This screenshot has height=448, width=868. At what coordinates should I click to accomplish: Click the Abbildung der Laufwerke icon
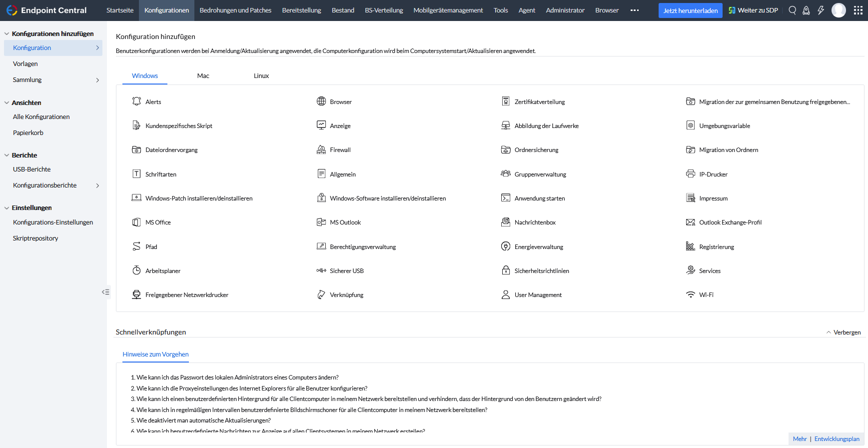click(x=506, y=125)
